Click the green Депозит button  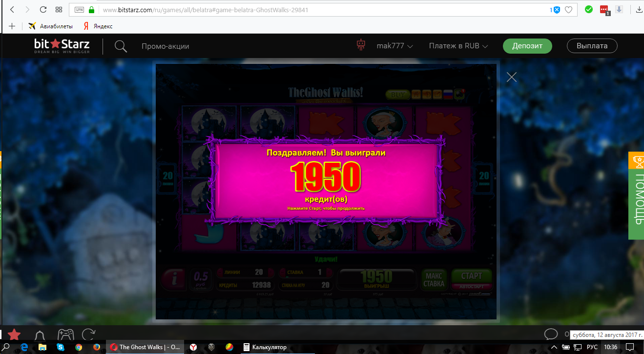tap(527, 46)
